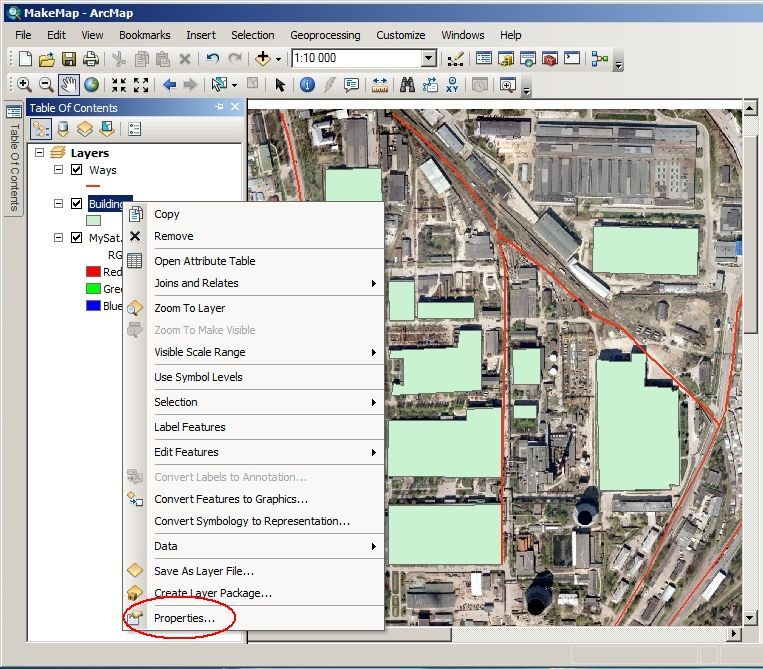Click the Add Data plus icon
763x669 pixels.
(263, 59)
